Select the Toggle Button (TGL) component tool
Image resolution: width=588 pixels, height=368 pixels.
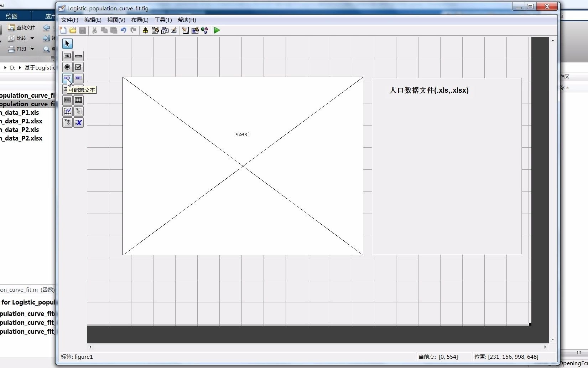(67, 100)
